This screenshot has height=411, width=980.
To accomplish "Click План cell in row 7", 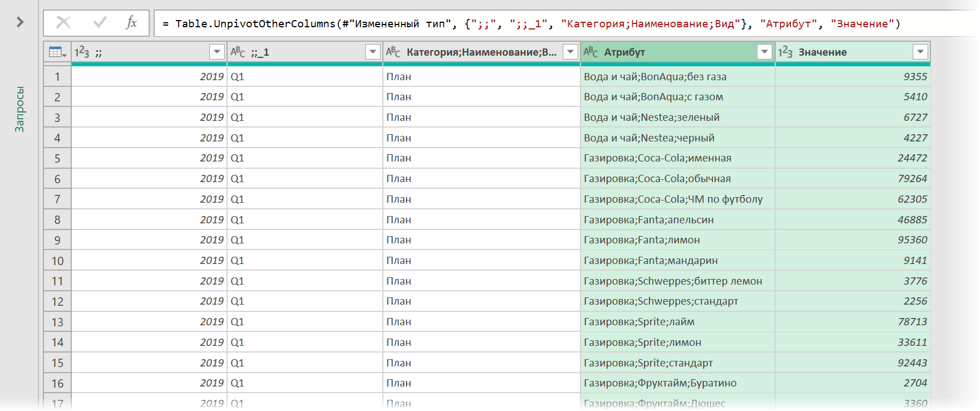I will click(481, 199).
